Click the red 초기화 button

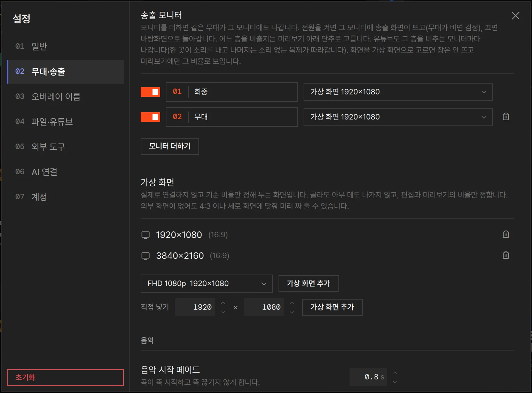[x=65, y=378]
